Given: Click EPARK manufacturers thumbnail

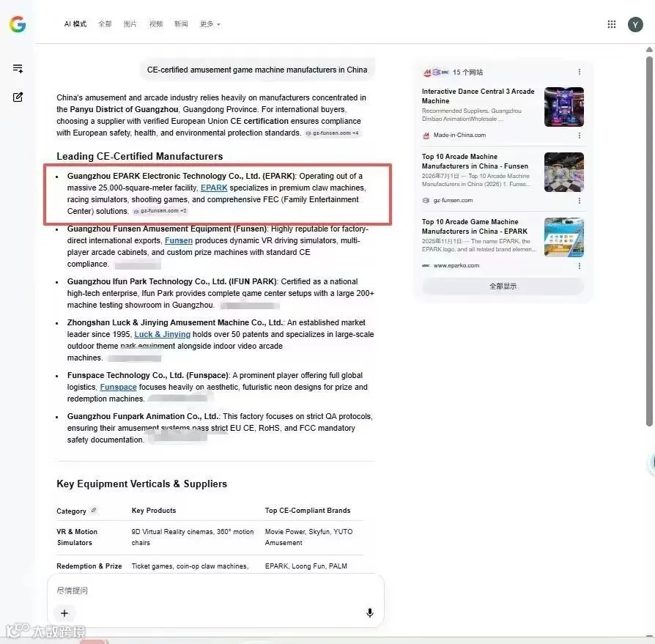Looking at the screenshot, I should pos(564,237).
